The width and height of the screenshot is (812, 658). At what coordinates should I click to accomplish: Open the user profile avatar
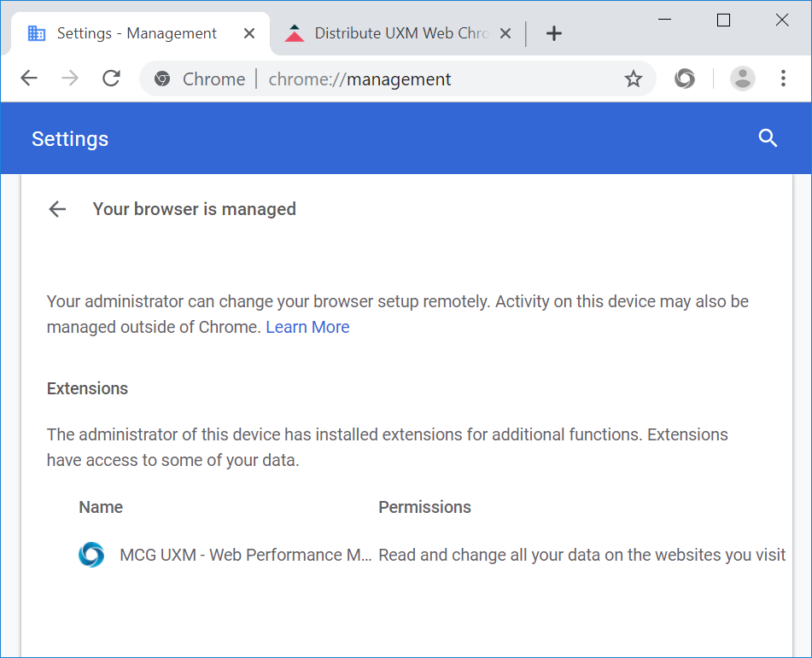pos(743,79)
